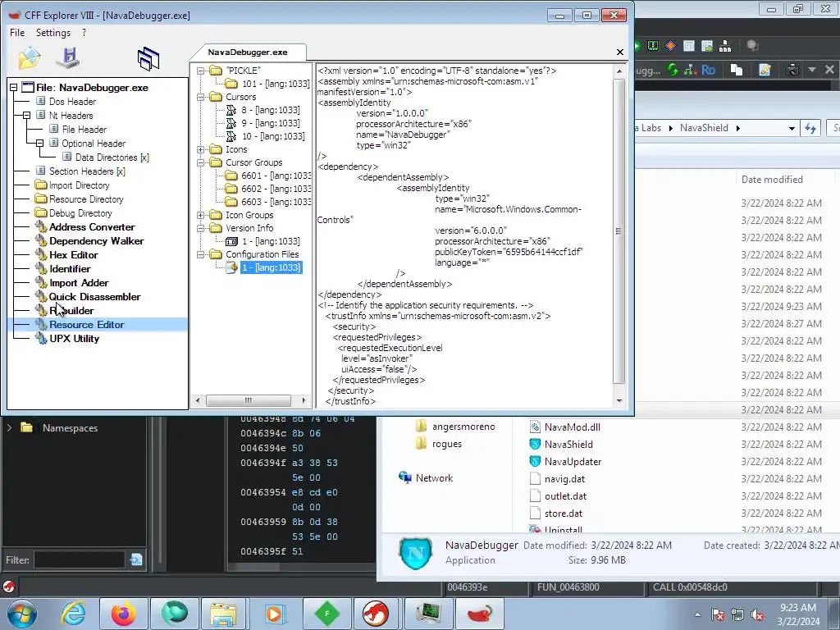Select store.dat file in Explorer
The width and height of the screenshot is (840, 630).
(x=563, y=514)
